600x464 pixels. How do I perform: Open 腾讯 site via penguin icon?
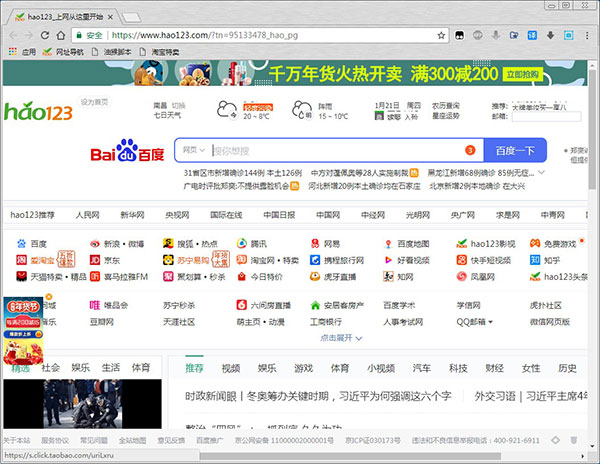tap(242, 243)
